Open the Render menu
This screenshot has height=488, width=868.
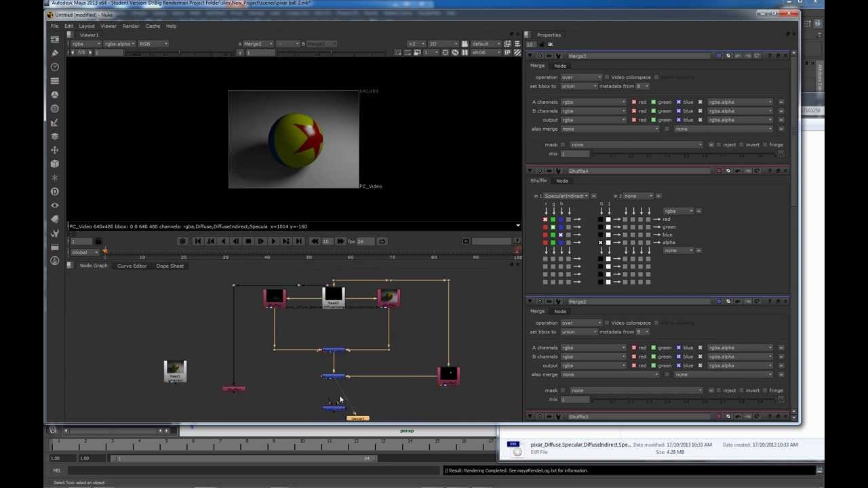tap(131, 26)
